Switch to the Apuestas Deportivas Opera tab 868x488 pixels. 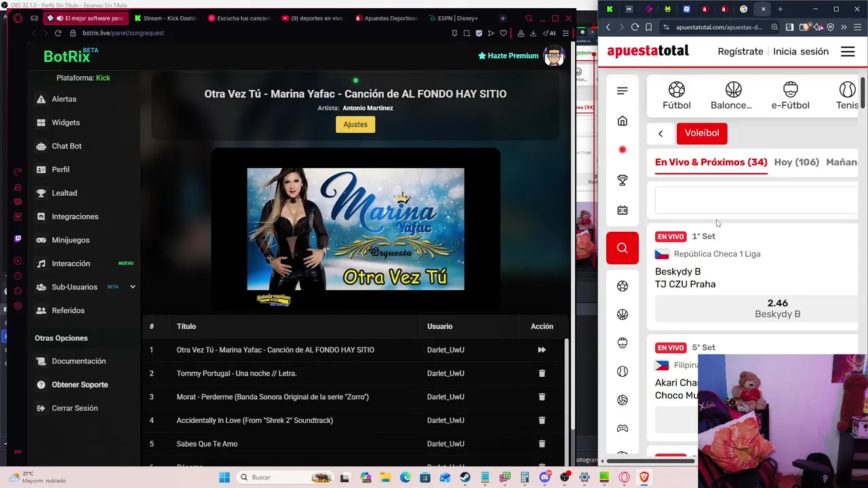pyautogui.click(x=387, y=18)
